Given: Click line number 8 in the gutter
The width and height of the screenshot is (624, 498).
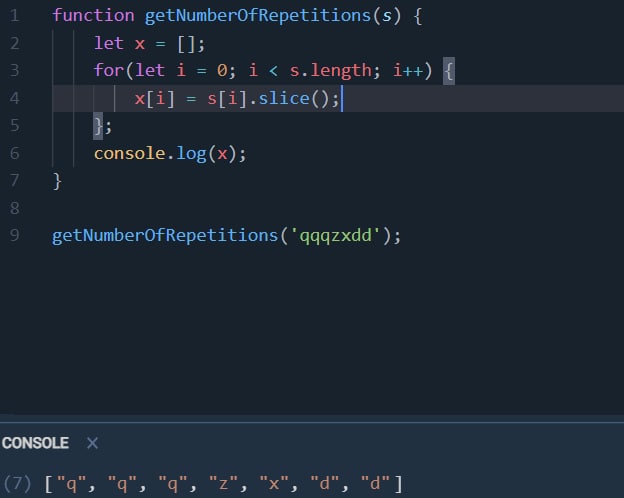Looking at the screenshot, I should pos(15,208).
